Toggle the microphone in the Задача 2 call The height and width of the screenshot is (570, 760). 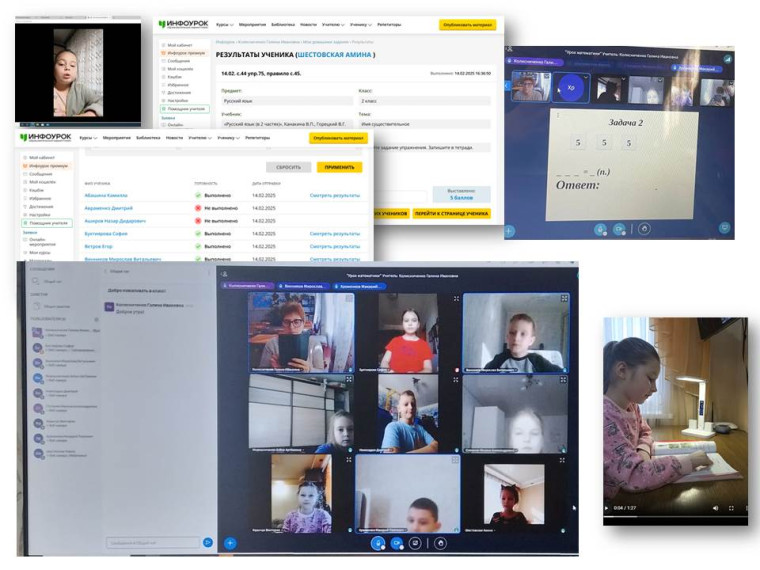coord(600,229)
